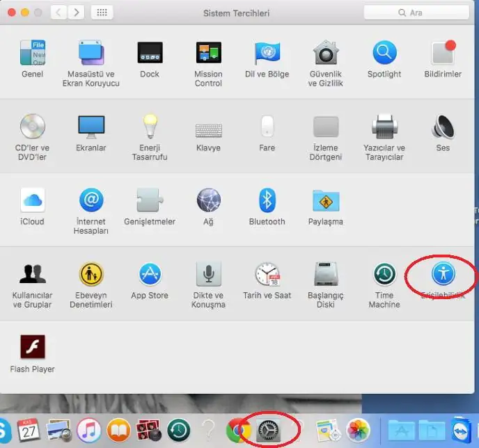Click System Preferences gear in Dock
The image size is (479, 448).
267,431
